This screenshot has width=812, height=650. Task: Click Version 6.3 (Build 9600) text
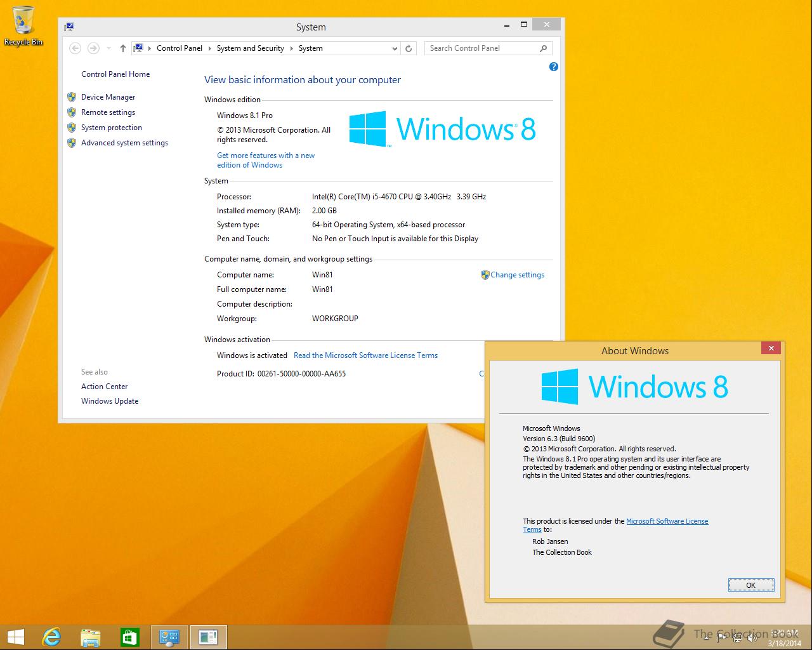[x=559, y=439]
